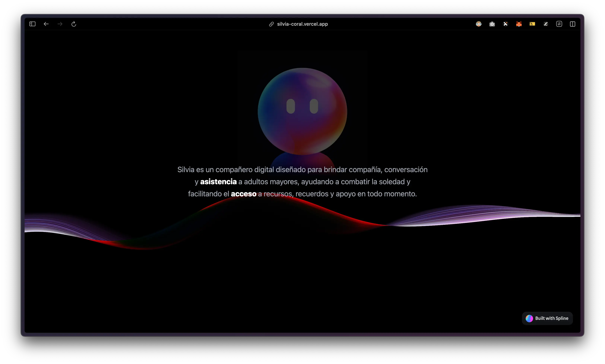Click the bold word acceso
Image resolution: width=605 pixels, height=364 pixels.
pyautogui.click(x=243, y=194)
